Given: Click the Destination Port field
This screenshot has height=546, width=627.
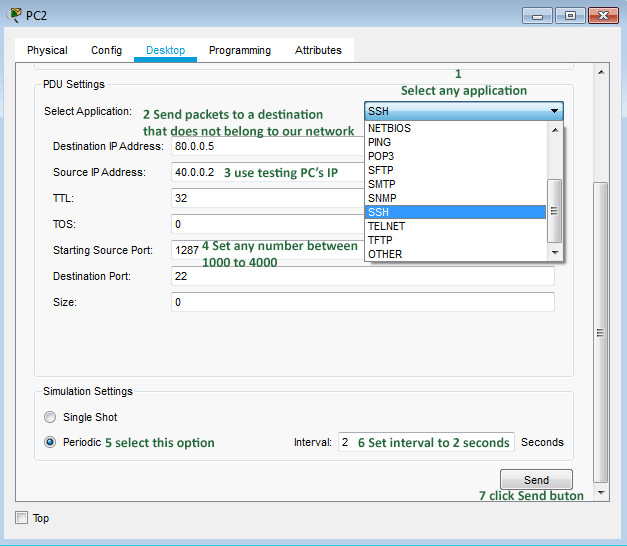Looking at the screenshot, I should click(x=363, y=276).
